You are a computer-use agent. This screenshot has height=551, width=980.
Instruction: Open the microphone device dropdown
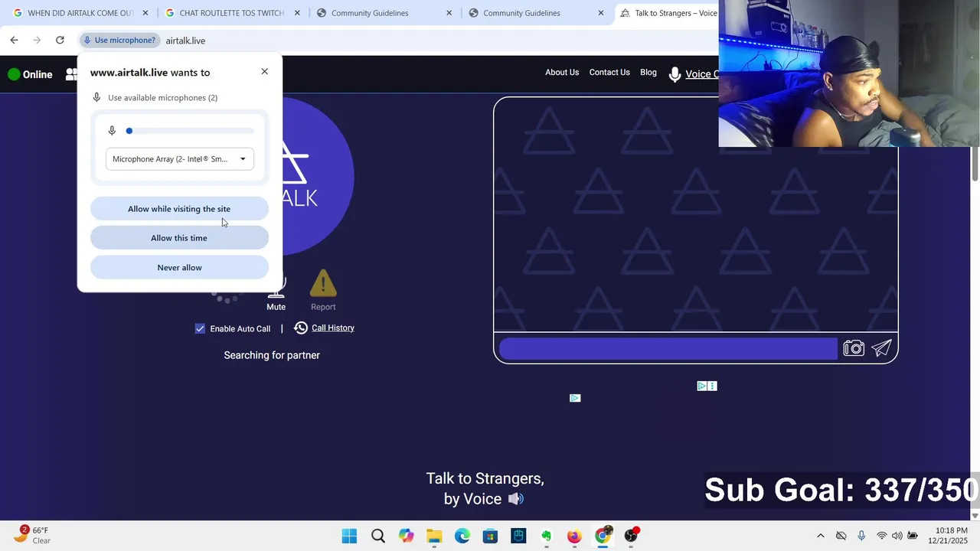point(180,159)
